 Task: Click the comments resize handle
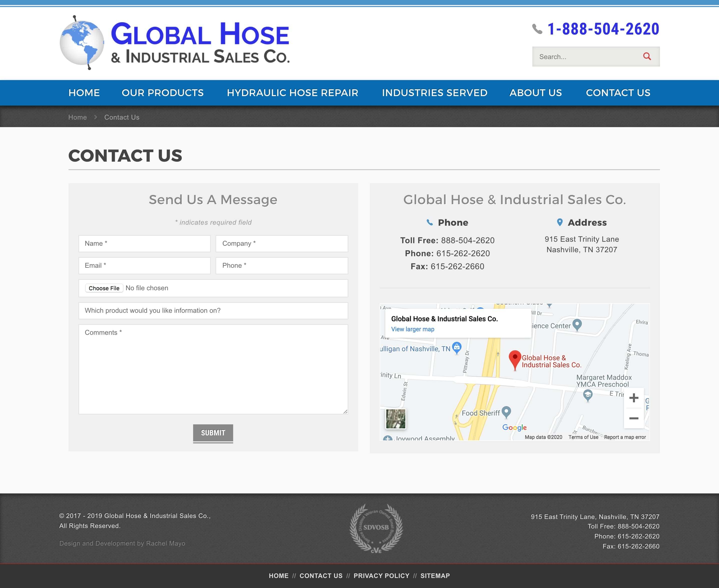click(x=345, y=412)
